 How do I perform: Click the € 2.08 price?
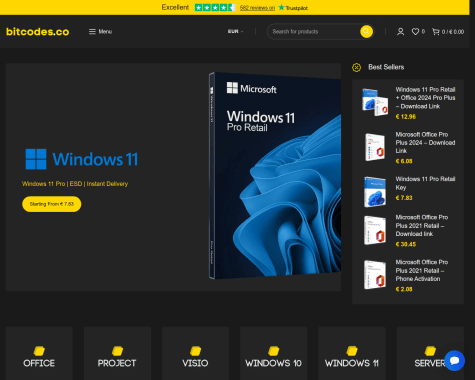coord(404,289)
